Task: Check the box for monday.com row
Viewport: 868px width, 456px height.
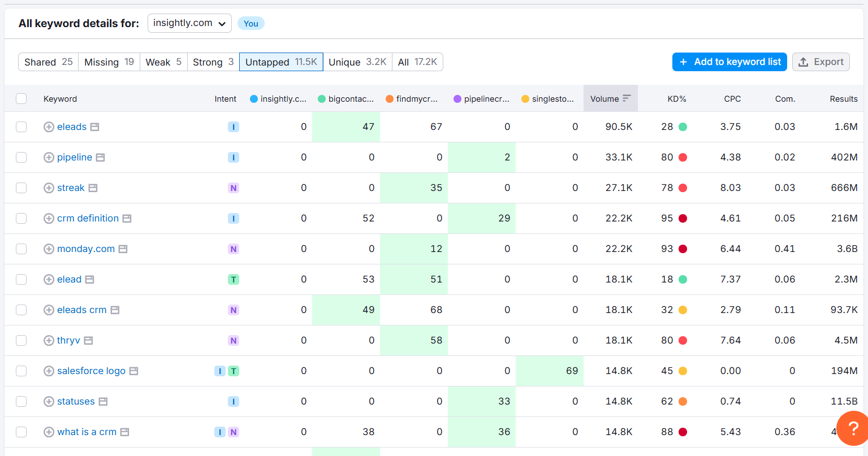Action: 21,249
